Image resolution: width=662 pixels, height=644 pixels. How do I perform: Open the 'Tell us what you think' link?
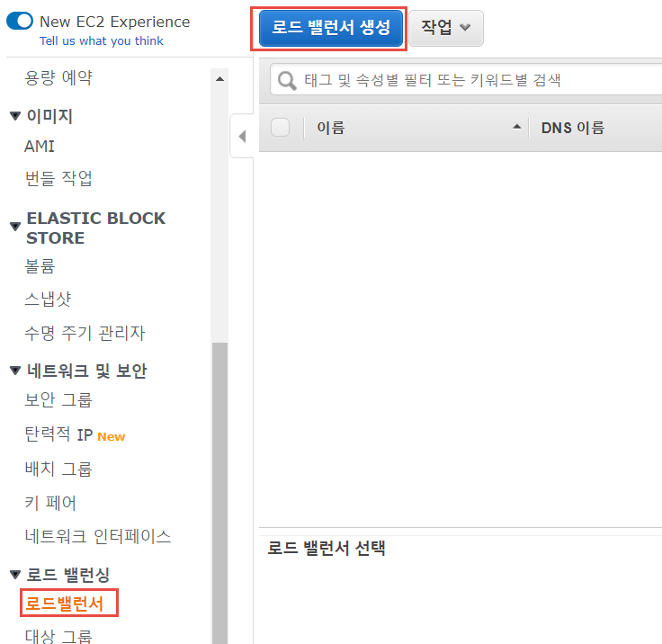click(102, 41)
